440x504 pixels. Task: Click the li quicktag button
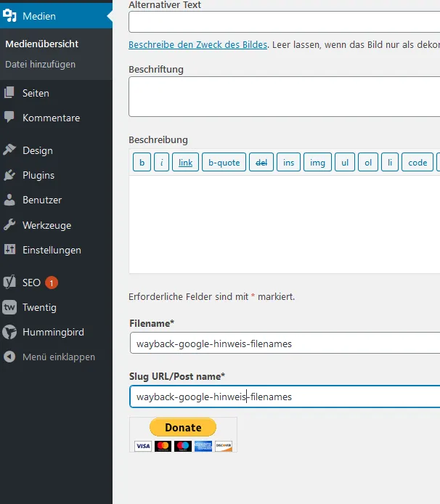click(x=390, y=162)
